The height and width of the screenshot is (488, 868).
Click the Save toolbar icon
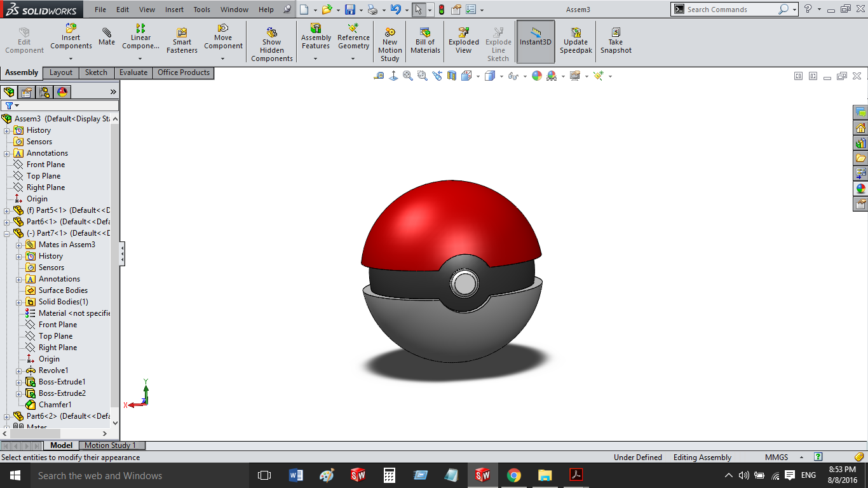(x=350, y=10)
